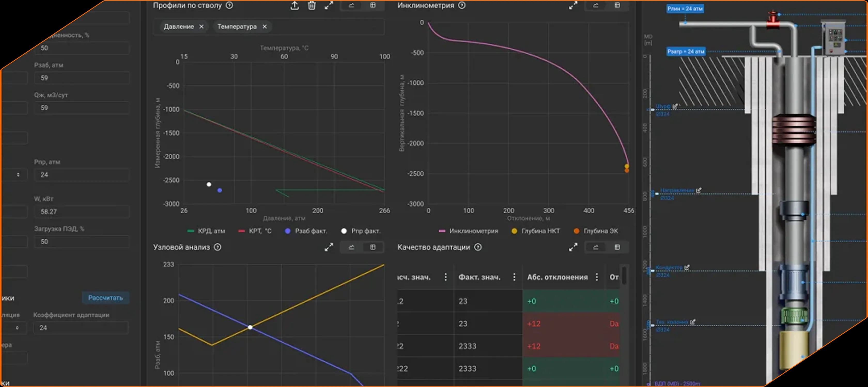Screen dimensions: 868x387
Task: Edit the Направление casing label
Action: [699, 190]
